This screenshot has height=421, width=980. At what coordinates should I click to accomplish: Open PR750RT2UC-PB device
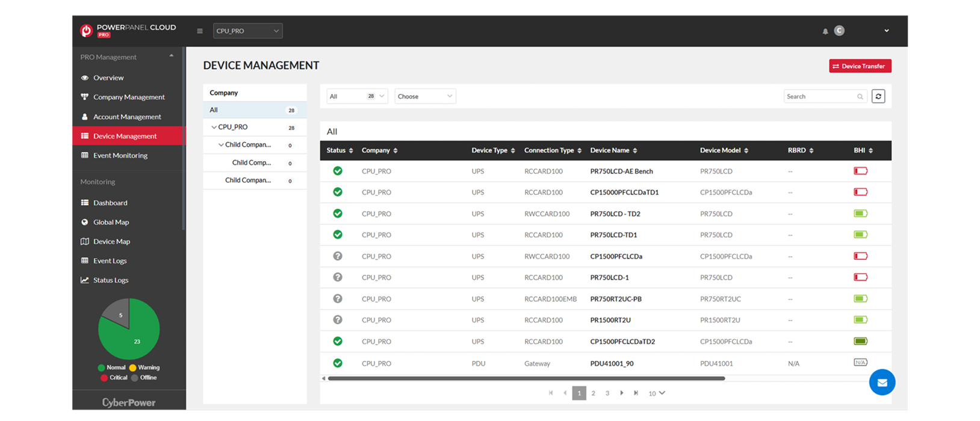coord(616,299)
